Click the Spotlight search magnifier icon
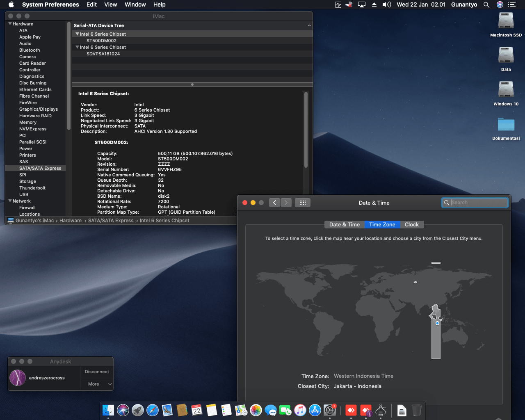 pos(486,5)
